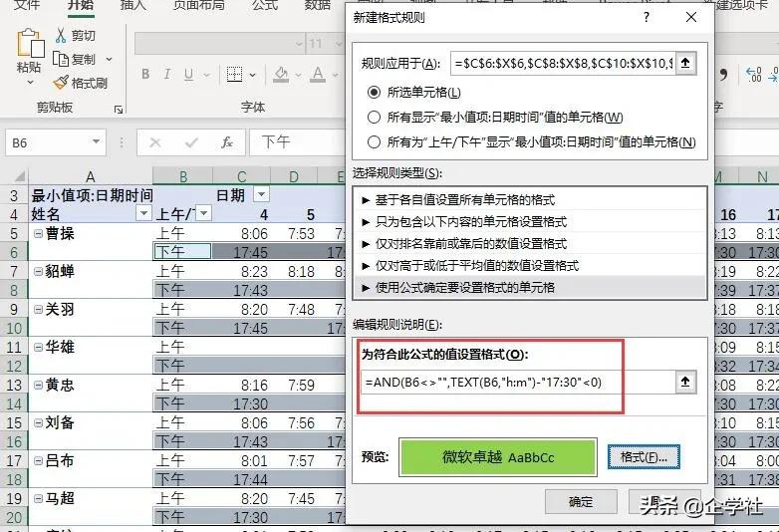Open the 公式 ribbon tab
Screen dimensions: 779x532
264,5
